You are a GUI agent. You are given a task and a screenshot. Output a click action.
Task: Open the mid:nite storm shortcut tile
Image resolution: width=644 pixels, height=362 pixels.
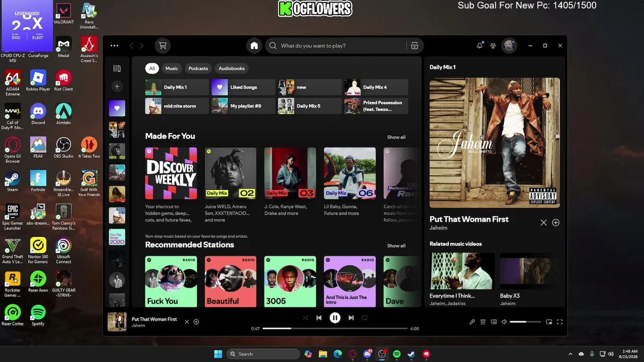tap(177, 106)
